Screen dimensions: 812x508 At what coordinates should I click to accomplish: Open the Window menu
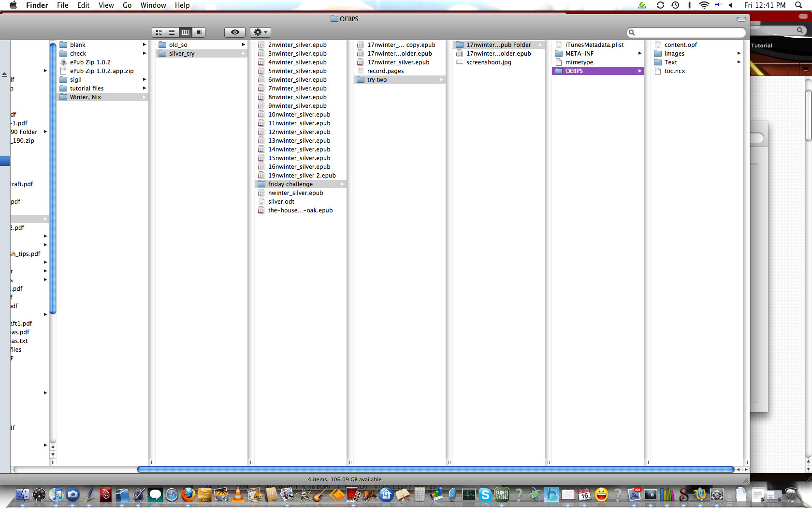coord(153,5)
